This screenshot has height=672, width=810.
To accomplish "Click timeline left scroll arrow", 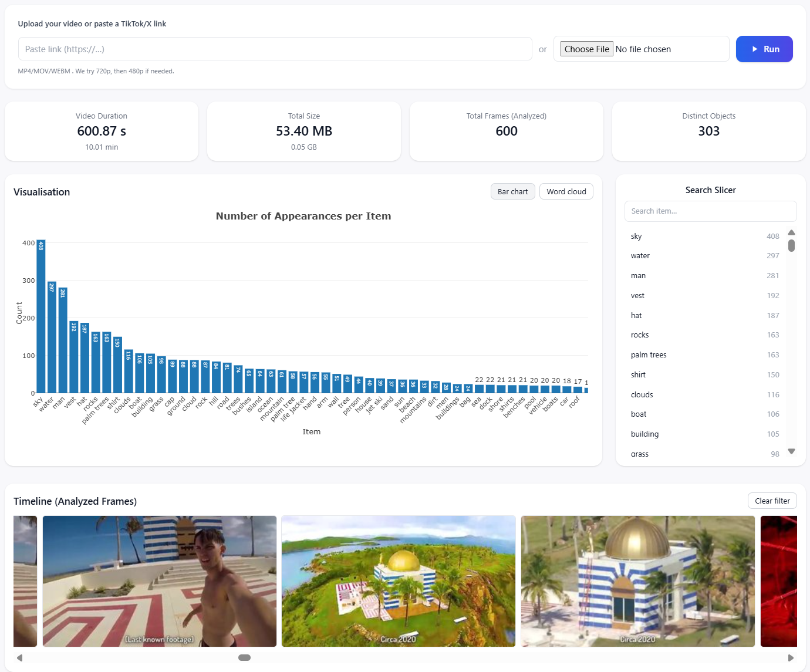I will [x=19, y=658].
